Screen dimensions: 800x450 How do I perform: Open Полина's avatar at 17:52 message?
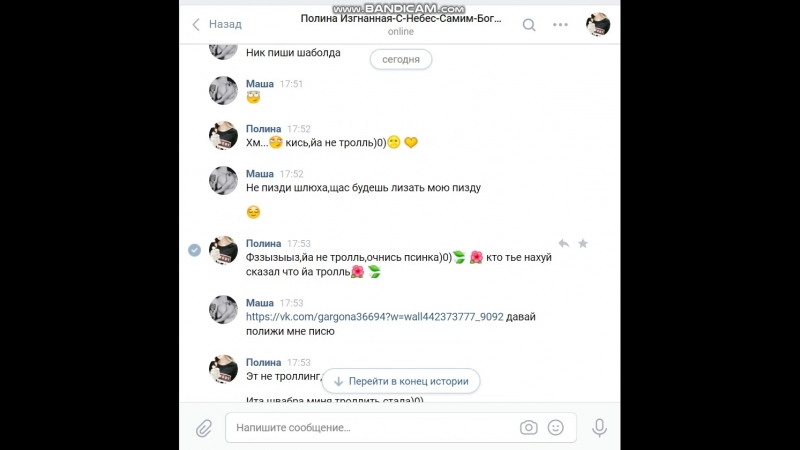pyautogui.click(x=223, y=135)
